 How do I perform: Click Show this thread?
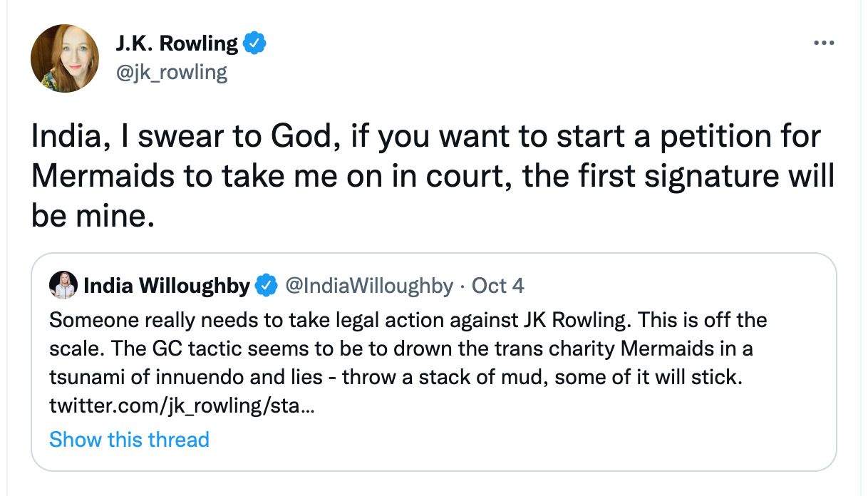[x=129, y=439]
